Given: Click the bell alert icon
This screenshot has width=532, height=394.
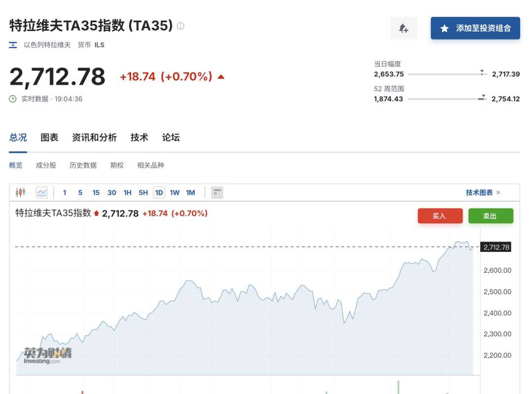Looking at the screenshot, I should point(403,29).
